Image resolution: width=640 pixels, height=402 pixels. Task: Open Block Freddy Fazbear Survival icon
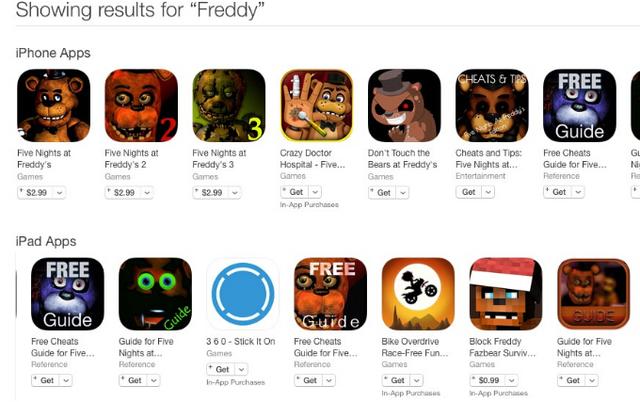[506, 294]
